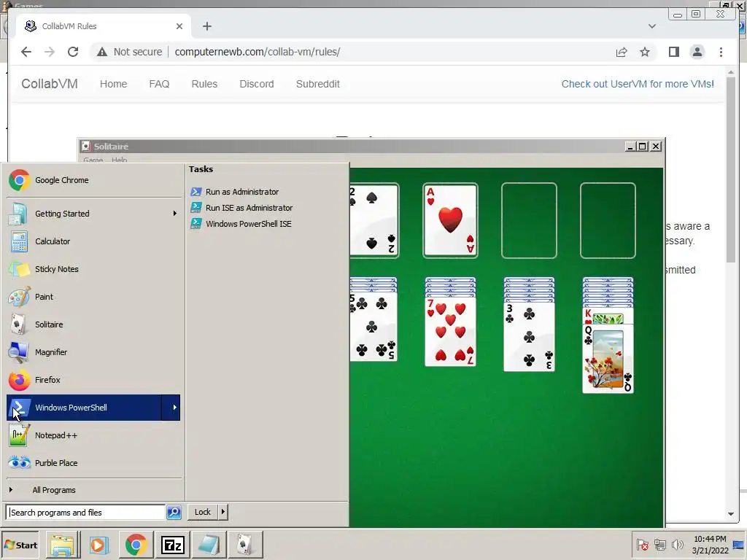Go back in Chrome
Image resolution: width=747 pixels, height=560 pixels.
[x=26, y=52]
